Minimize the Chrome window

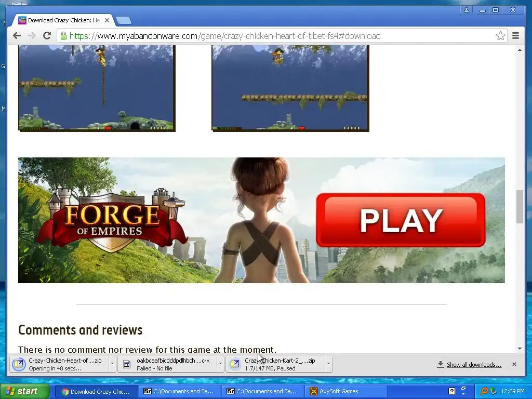482,10
